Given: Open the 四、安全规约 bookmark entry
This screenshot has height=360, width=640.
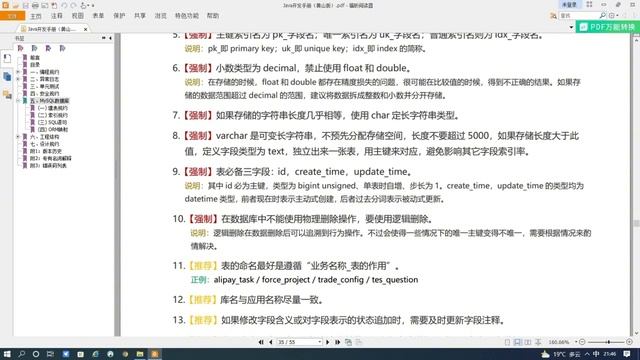Looking at the screenshot, I should click(44, 94).
